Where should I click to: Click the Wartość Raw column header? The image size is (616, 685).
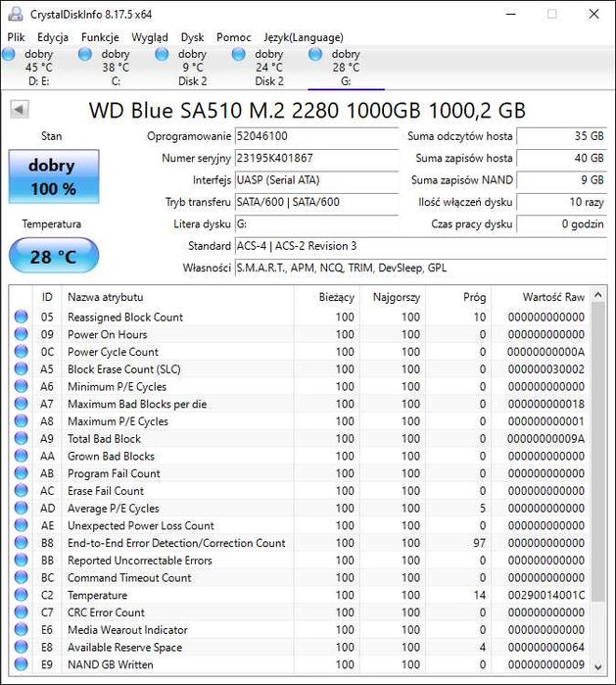(x=553, y=298)
